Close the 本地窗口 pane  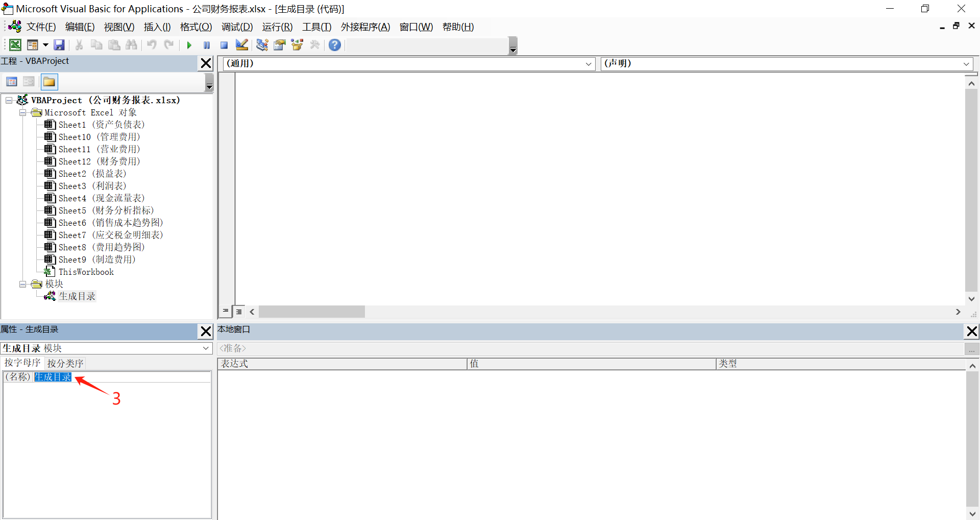coord(972,332)
